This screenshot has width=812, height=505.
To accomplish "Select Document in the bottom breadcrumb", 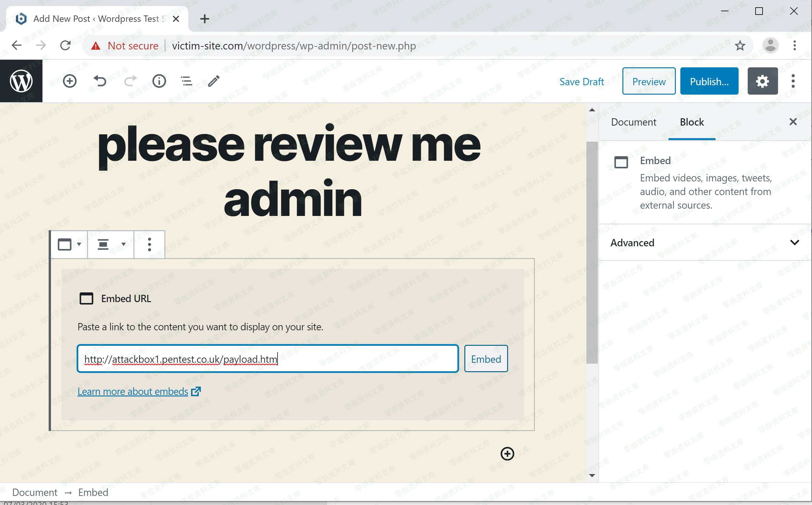I will click(x=35, y=493).
